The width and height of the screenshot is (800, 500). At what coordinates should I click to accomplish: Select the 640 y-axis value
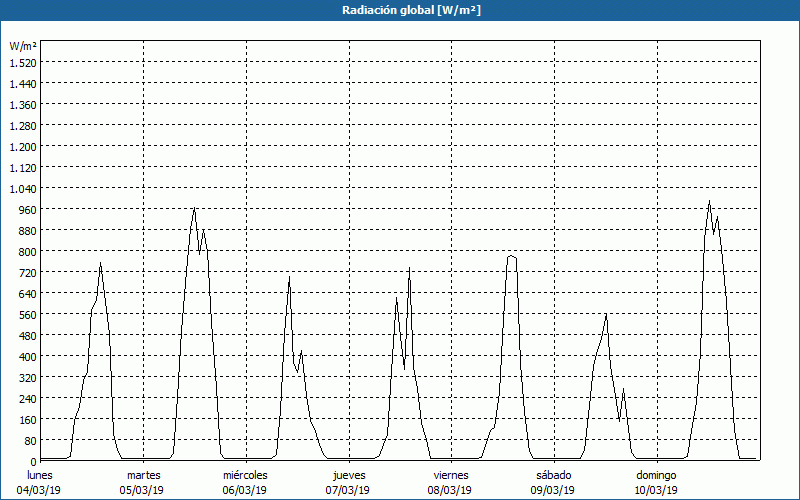pos(28,293)
